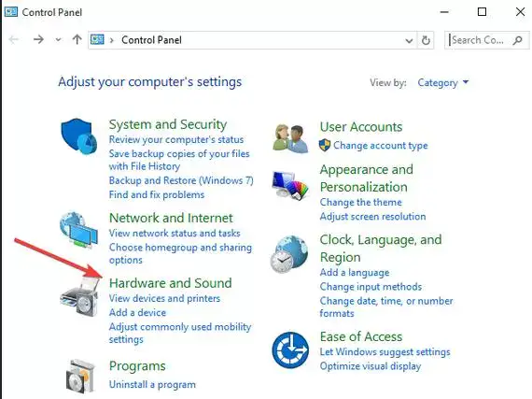Go forward using the forward arrow
Viewport: 532px width, 399px height.
(38, 40)
